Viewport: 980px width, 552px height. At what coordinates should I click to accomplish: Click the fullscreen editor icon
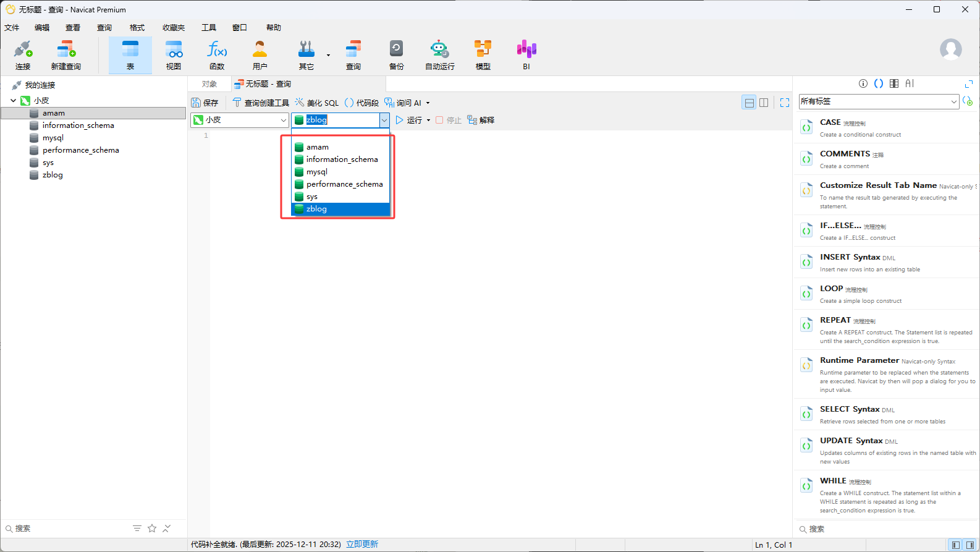coord(785,103)
